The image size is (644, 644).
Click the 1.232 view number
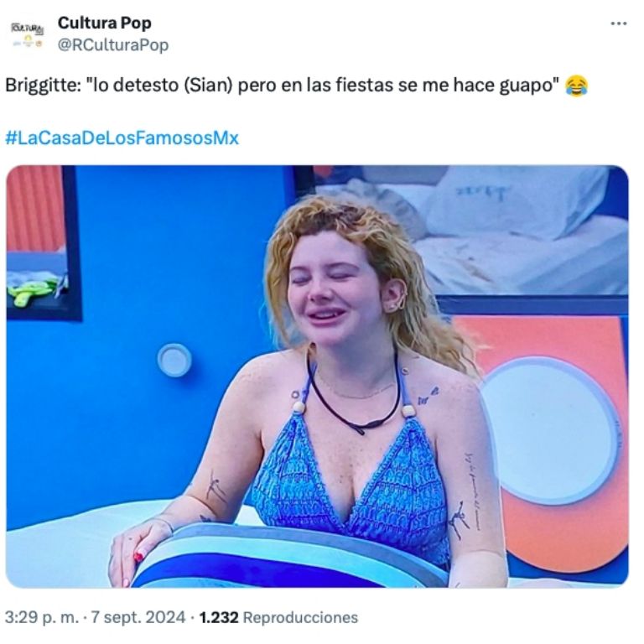coord(219,617)
